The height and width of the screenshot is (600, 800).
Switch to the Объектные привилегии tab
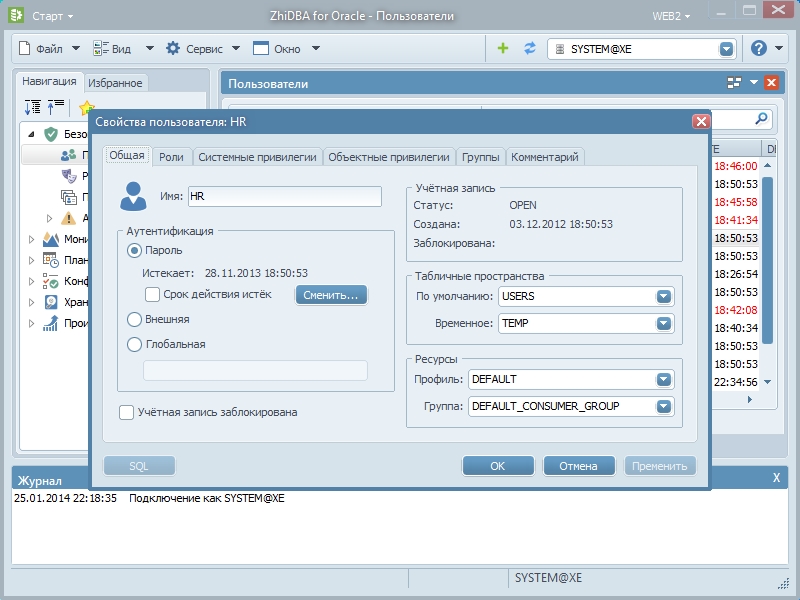[x=389, y=157]
